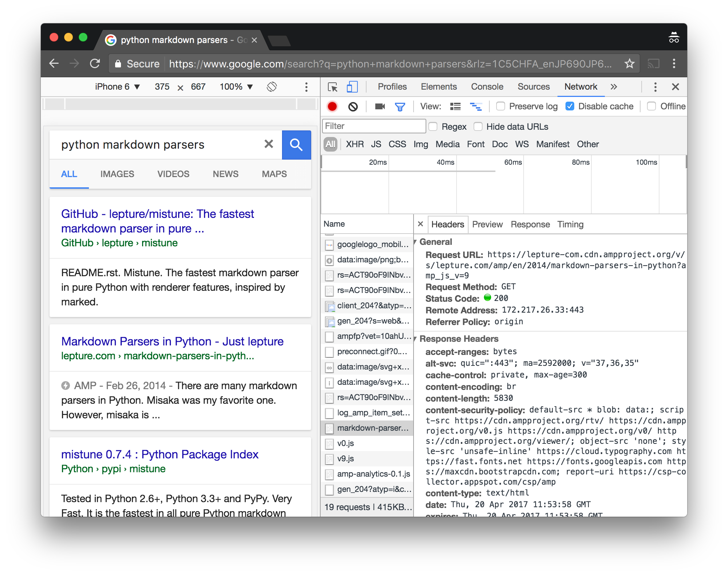This screenshot has width=728, height=575.
Task: Toggle the overview waterfall view icon
Action: pos(475,106)
